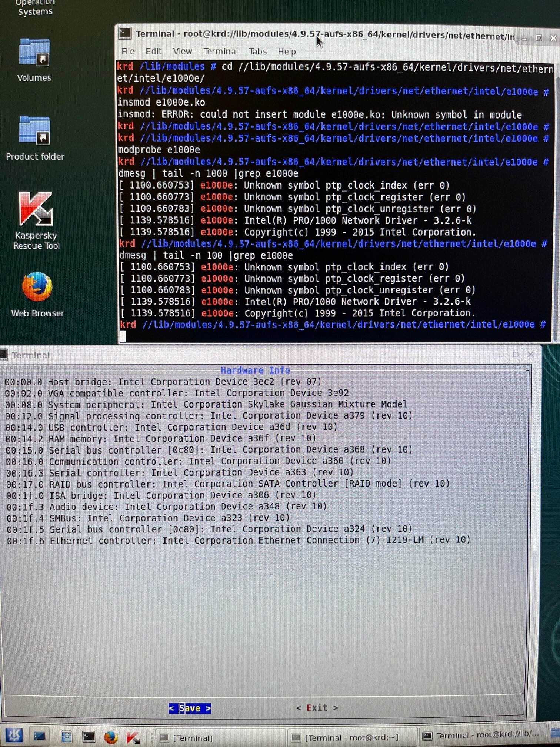Select the Host bridge Device 3ec2 line
560x747 pixels.
[163, 382]
